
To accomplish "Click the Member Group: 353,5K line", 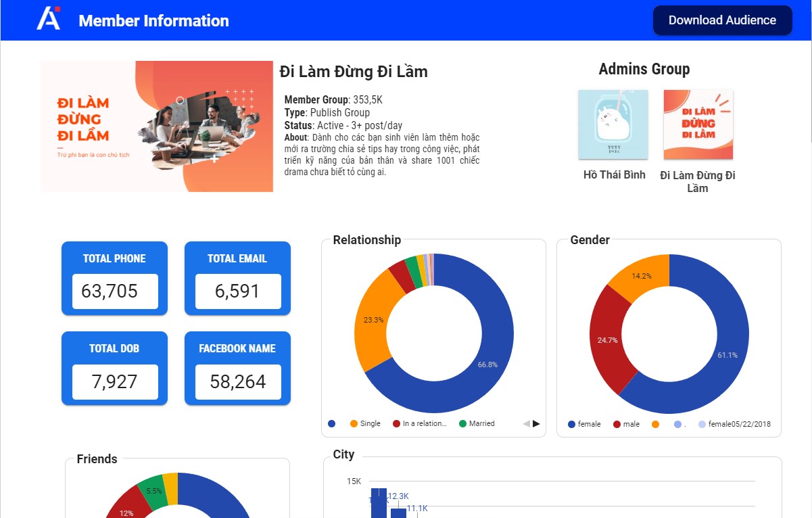I will pyautogui.click(x=333, y=100).
